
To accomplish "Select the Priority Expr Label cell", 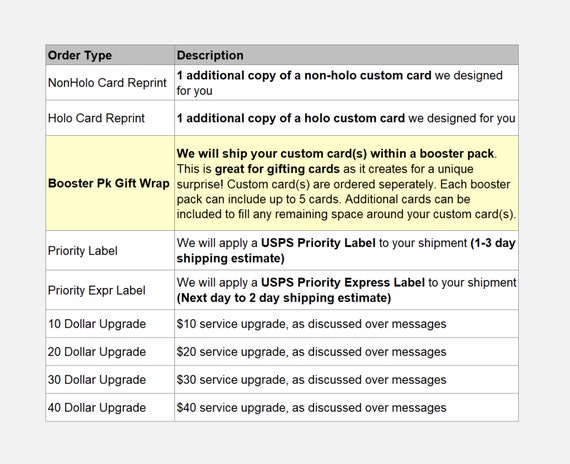I will [110, 290].
